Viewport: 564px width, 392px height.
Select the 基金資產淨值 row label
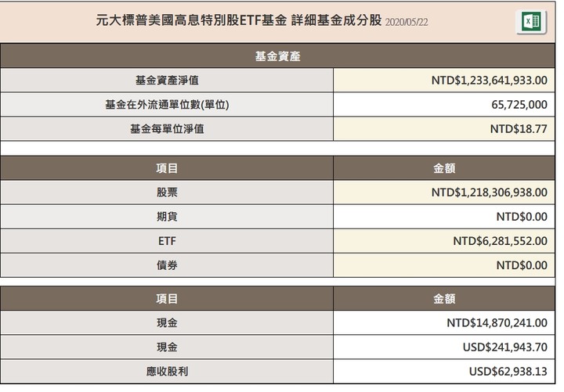pos(167,80)
